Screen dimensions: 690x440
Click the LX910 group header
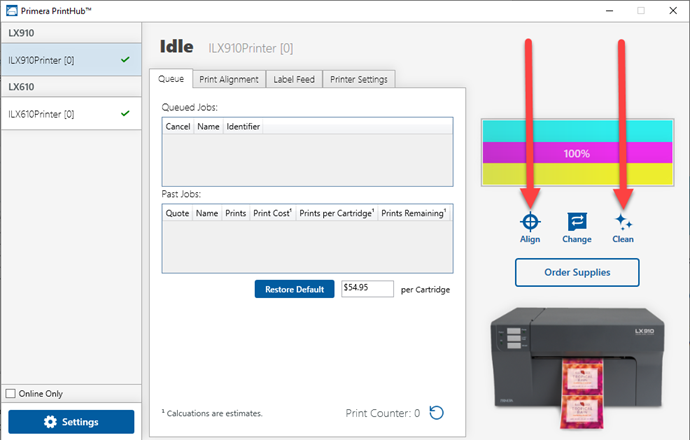pyautogui.click(x=71, y=33)
